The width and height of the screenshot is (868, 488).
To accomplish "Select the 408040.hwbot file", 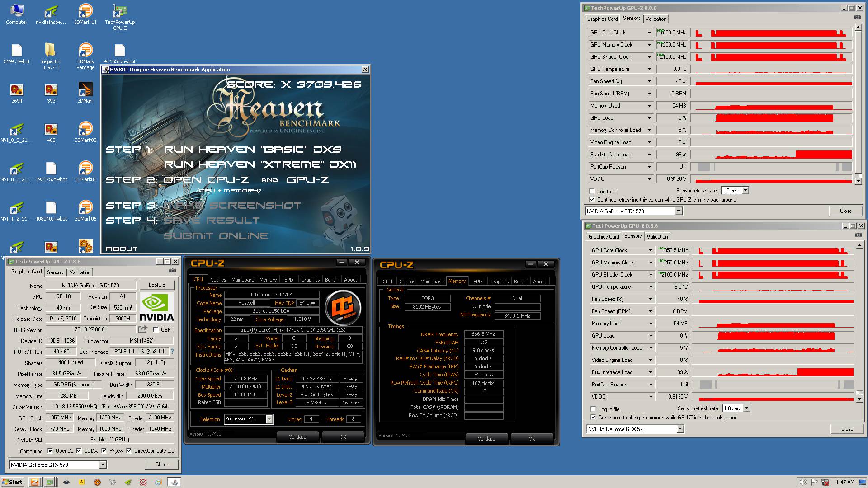I will [51, 211].
